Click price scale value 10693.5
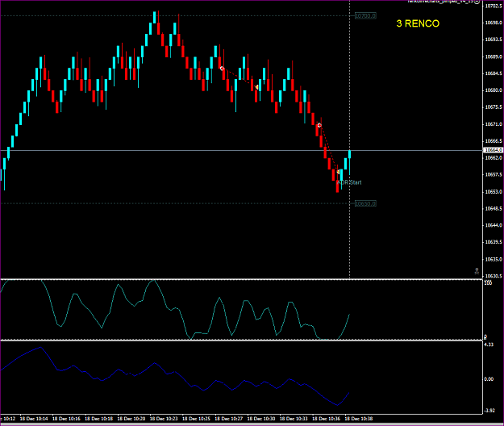The image size is (504, 426). pos(494,40)
